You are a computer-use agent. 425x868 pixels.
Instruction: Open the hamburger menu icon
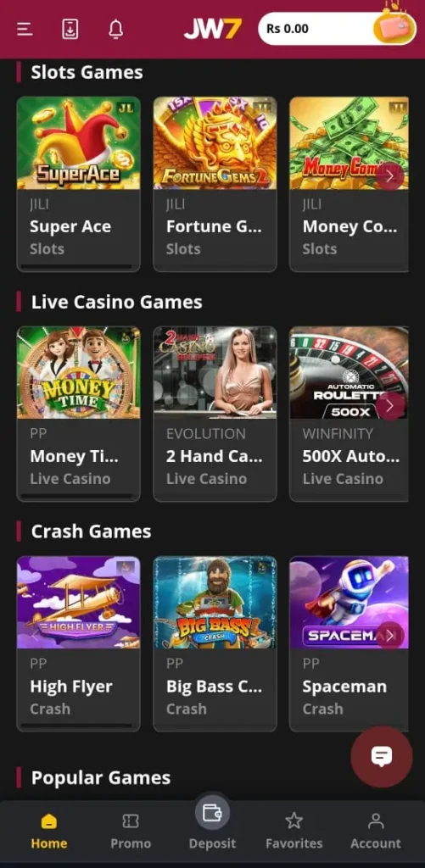click(25, 29)
